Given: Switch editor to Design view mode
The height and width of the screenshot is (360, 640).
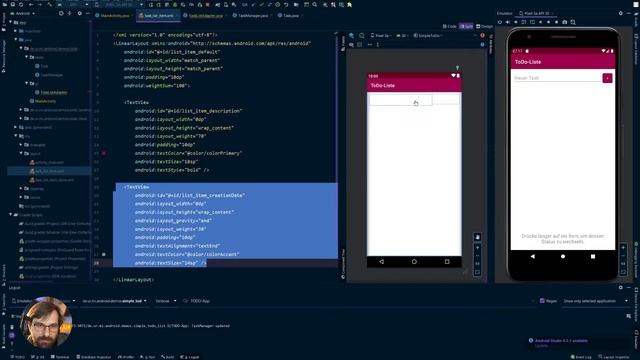Looking at the screenshot, I should [x=484, y=26].
